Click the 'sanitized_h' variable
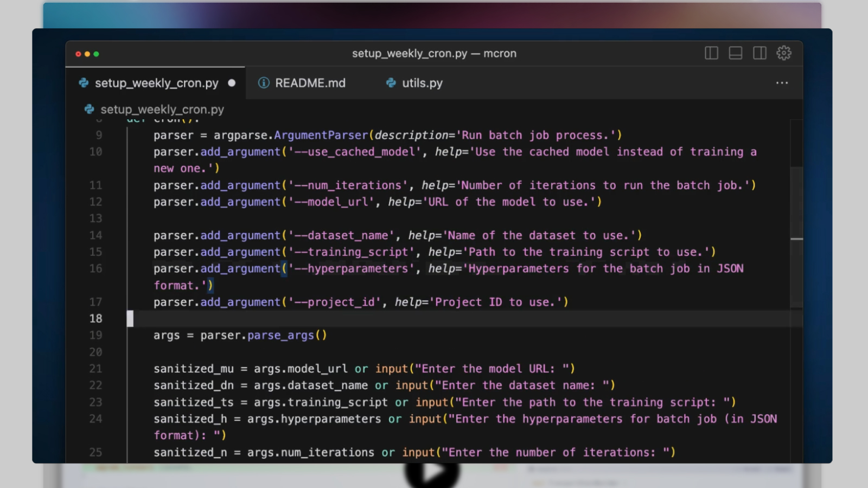Viewport: 868px width, 488px height. [190, 419]
